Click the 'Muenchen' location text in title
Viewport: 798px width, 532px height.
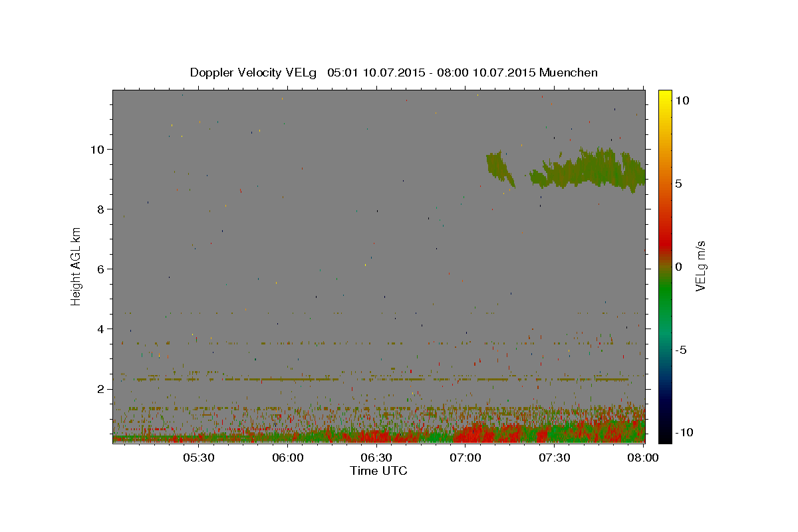point(569,72)
